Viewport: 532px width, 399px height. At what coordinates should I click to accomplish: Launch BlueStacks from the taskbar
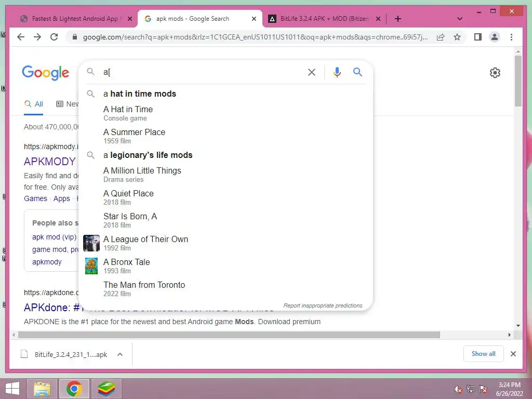pos(107,389)
